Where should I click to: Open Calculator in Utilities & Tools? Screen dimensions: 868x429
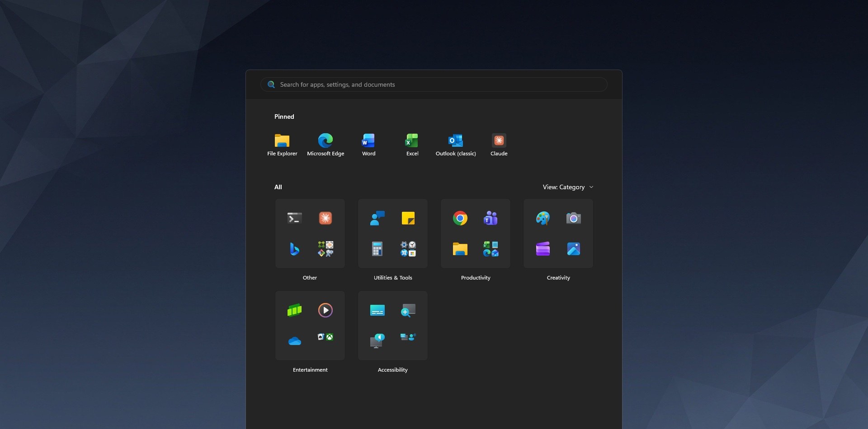pyautogui.click(x=377, y=249)
